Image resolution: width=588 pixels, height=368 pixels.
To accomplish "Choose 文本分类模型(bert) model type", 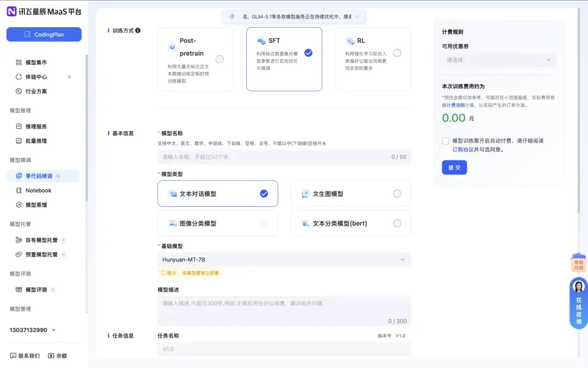I will tap(397, 223).
